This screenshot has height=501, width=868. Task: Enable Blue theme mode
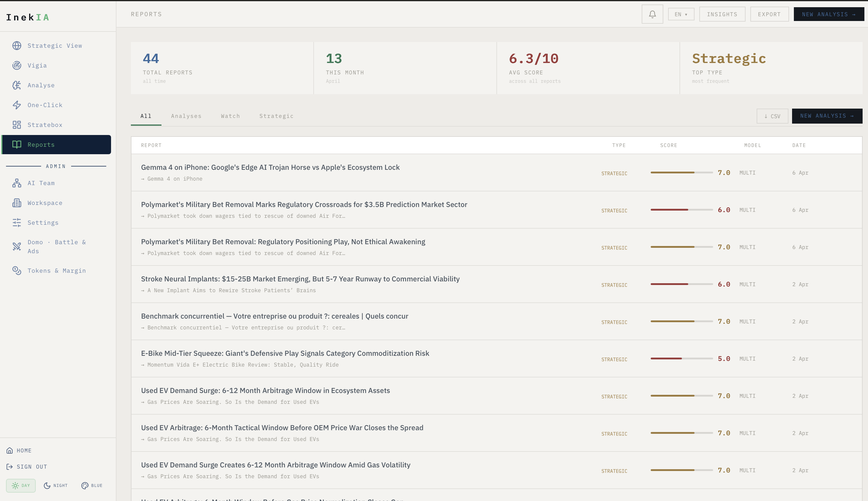(92, 485)
